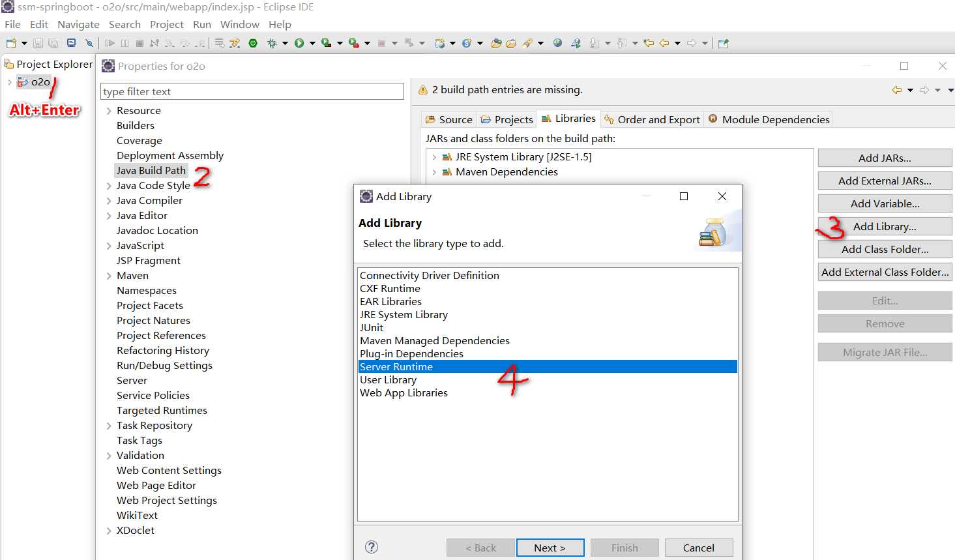
Task: Open the Properties dialog view menu arrow
Action: pyautogui.click(x=950, y=90)
